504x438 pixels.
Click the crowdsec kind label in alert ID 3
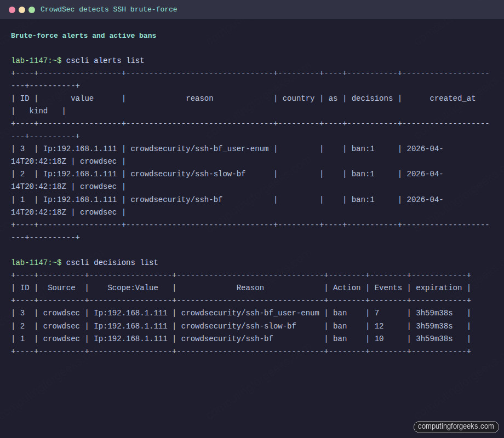(98, 161)
